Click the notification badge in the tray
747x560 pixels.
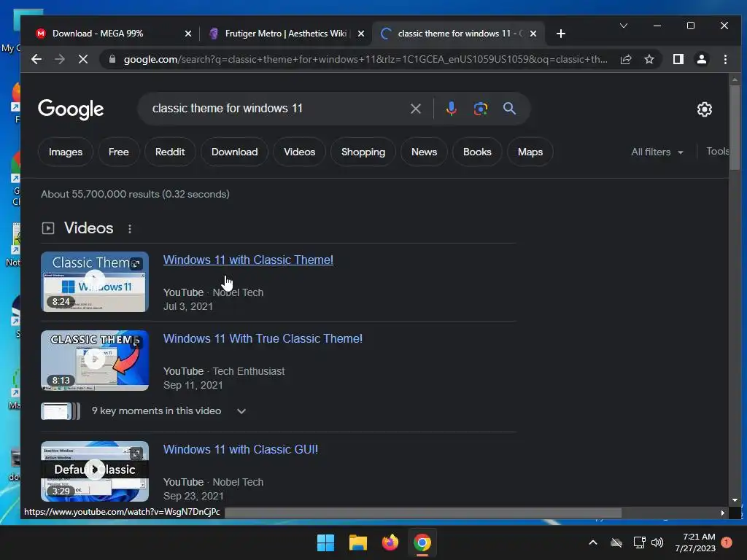tap(727, 542)
